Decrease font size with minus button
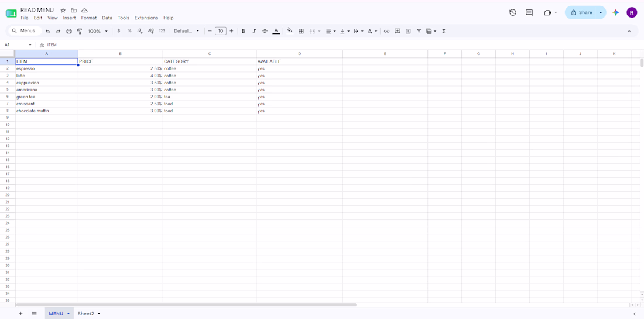Viewport: 644px width, 319px height. tap(210, 31)
